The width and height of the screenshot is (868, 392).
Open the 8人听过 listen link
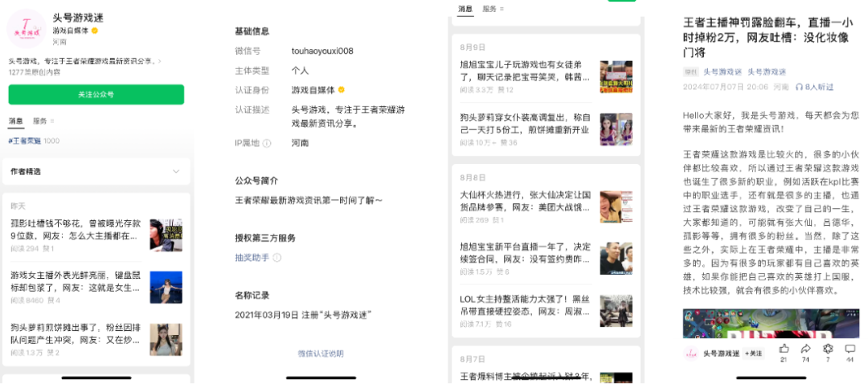coord(819,87)
